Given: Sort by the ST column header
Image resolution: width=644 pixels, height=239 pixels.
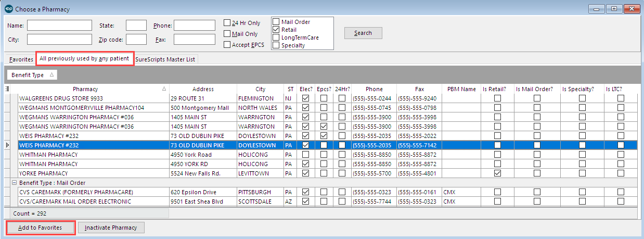Looking at the screenshot, I should click(290, 89).
